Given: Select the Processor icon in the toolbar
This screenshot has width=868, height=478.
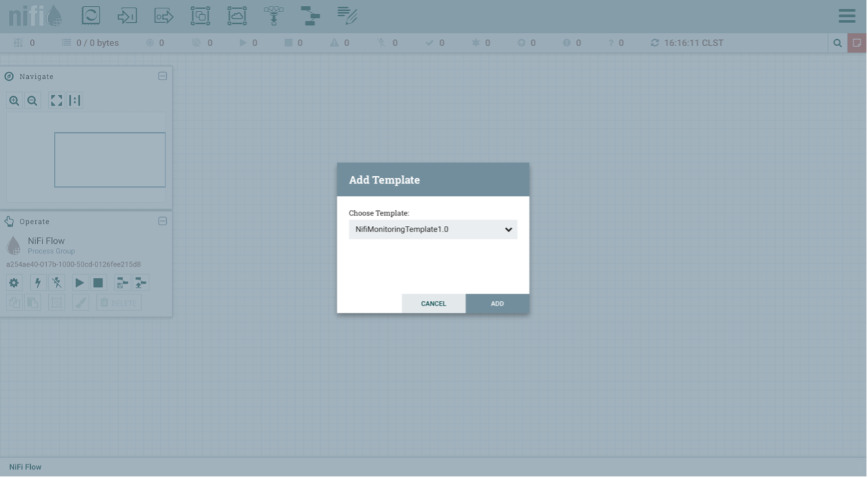Looking at the screenshot, I should pyautogui.click(x=91, y=16).
